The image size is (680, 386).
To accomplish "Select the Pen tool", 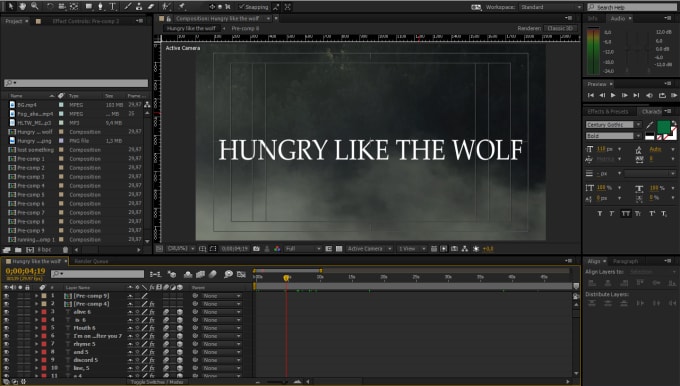I will [x=100, y=7].
